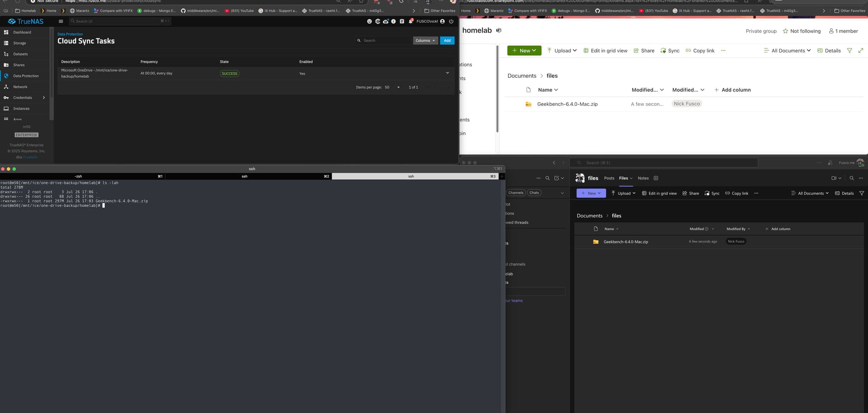Viewport: 868px width, 413px height.
Task: Click the SUCCESS state badge
Action: point(229,73)
